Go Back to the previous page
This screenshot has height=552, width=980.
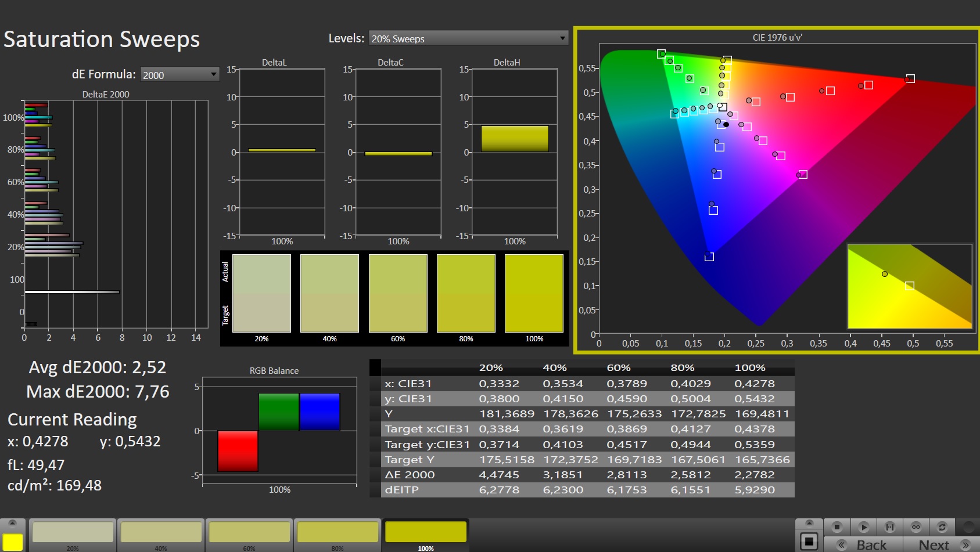point(863,544)
